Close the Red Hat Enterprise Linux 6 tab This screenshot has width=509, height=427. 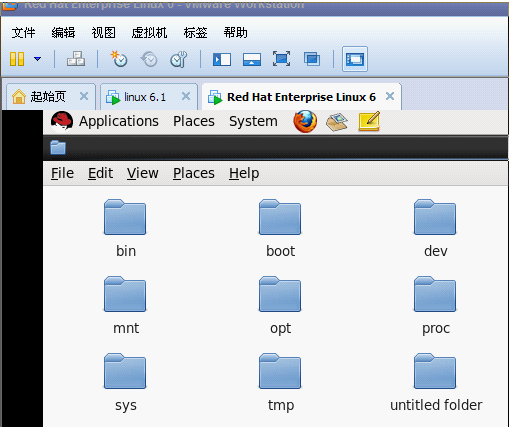pos(390,96)
